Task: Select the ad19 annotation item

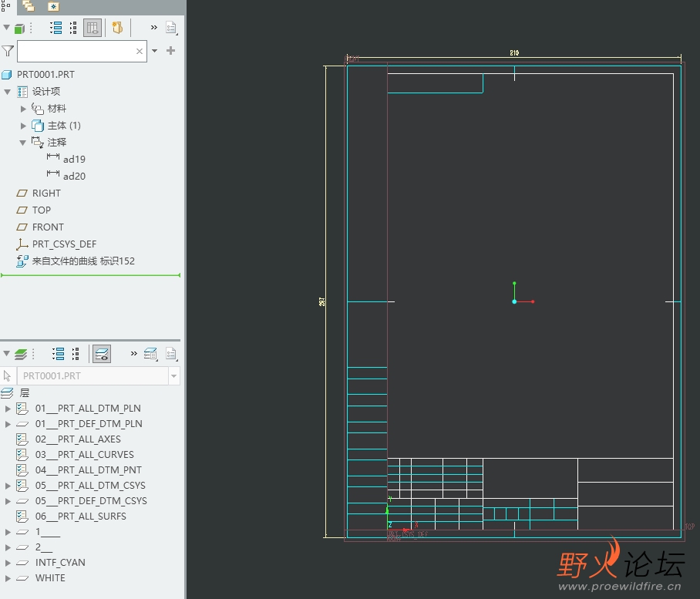Action: click(74, 160)
